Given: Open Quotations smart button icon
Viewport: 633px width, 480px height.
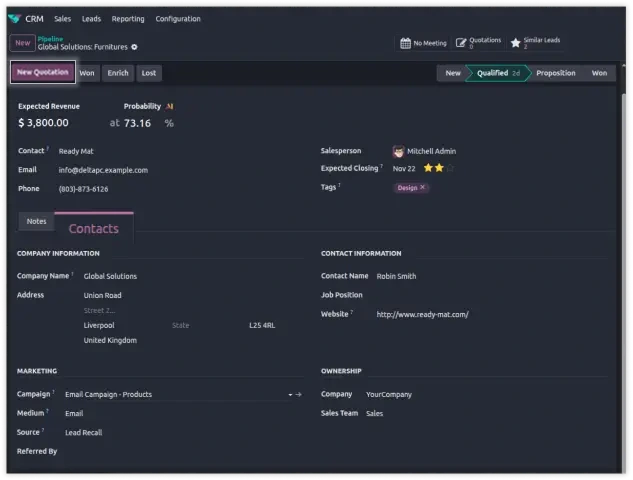Looking at the screenshot, I should click(x=461, y=43).
